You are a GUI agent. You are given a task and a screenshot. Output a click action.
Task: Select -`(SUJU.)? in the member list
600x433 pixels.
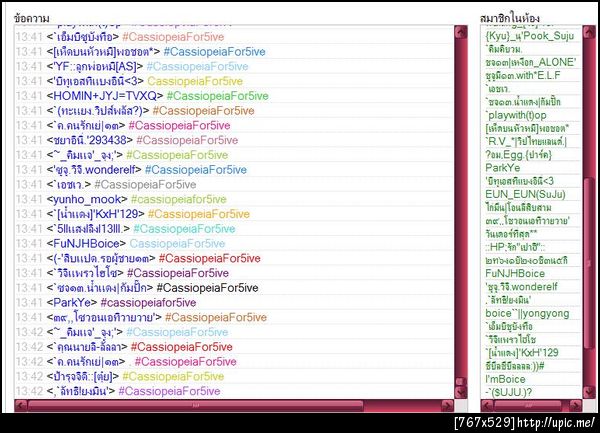coord(509,392)
